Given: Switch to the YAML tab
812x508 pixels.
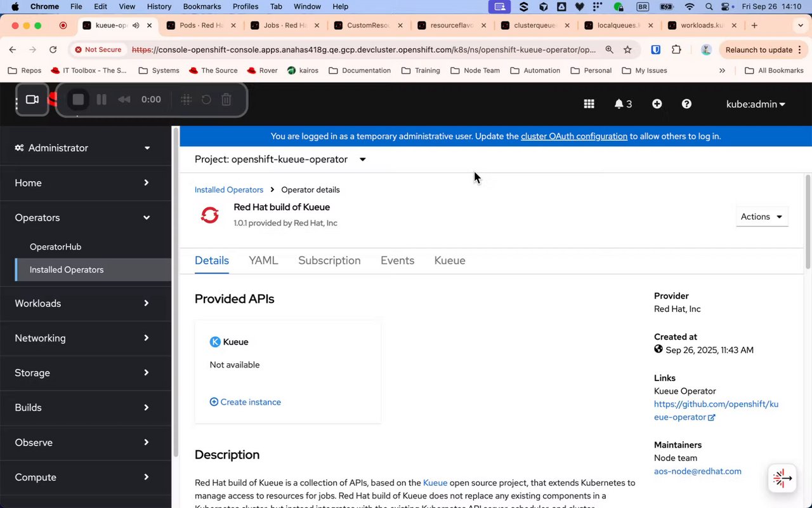Looking at the screenshot, I should tap(263, 260).
